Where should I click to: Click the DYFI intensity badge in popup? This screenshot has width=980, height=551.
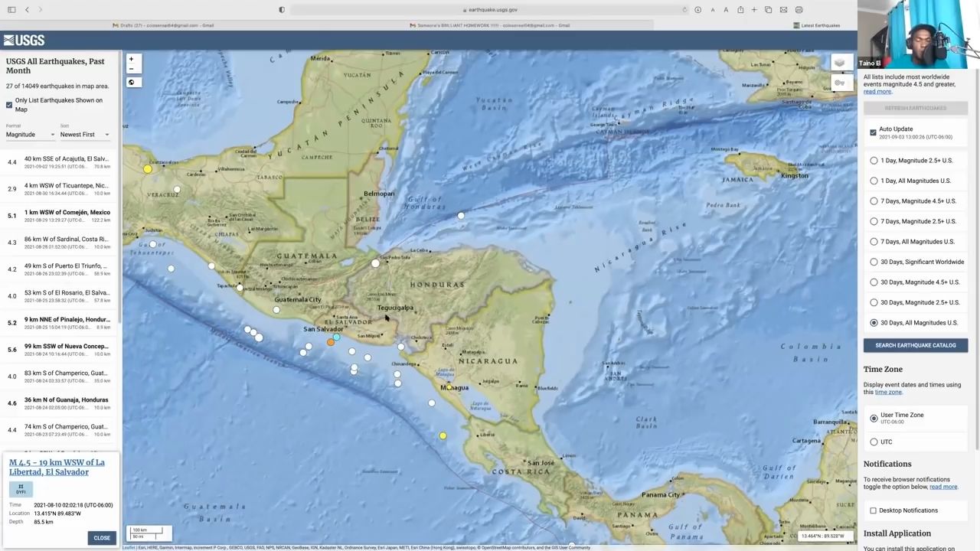pos(21,489)
